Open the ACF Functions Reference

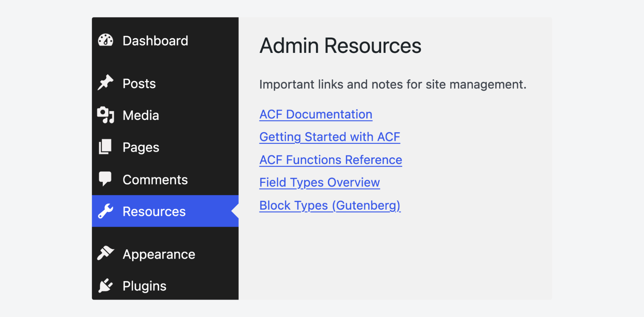(x=331, y=159)
